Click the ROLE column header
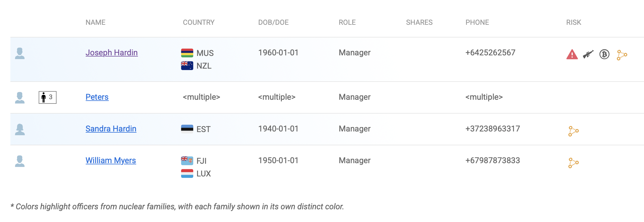 (x=347, y=22)
